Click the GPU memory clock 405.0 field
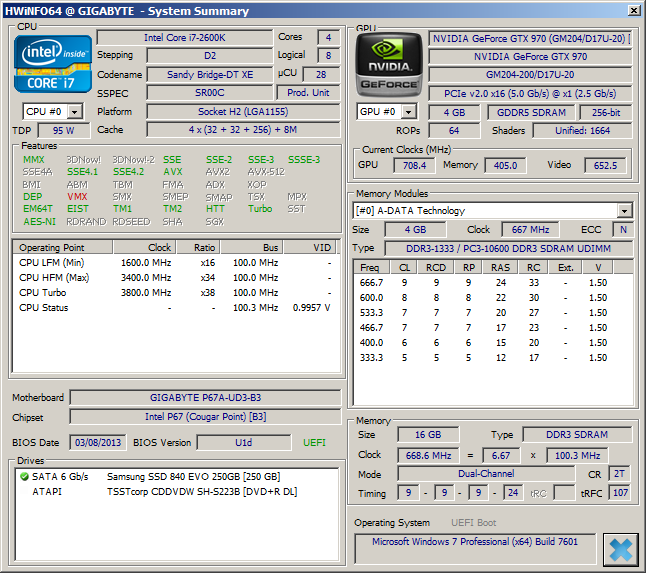 [505, 166]
